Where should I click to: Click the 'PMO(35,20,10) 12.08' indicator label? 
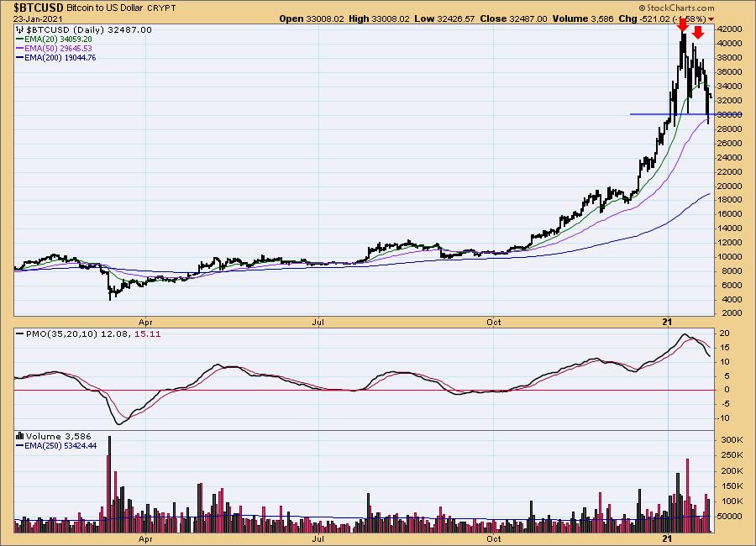click(x=77, y=333)
